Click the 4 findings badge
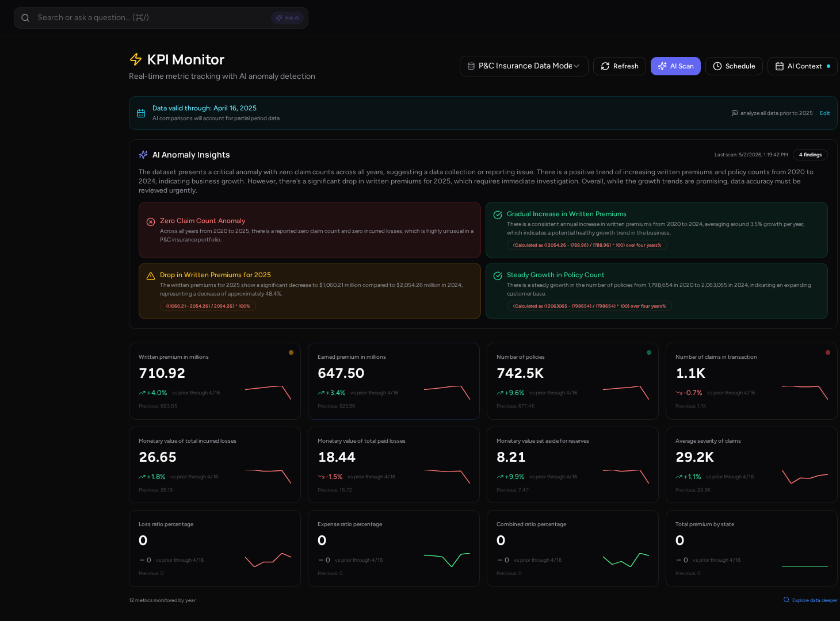The height and width of the screenshot is (621, 840). click(810, 155)
